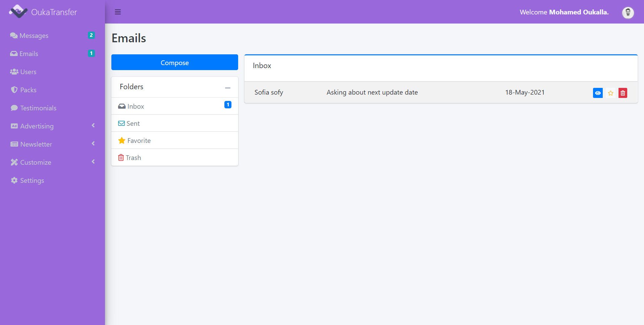Click sender name Sofia sofy
The width and height of the screenshot is (644, 325).
coord(269,92)
